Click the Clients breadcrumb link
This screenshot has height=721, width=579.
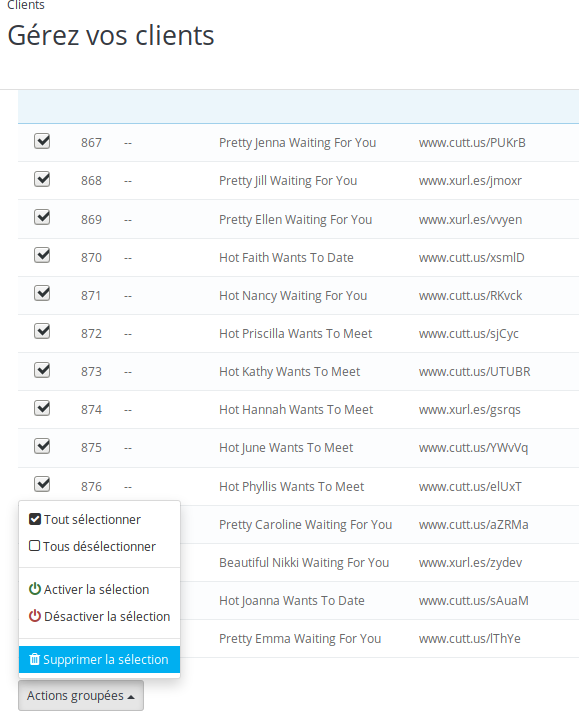click(x=26, y=5)
